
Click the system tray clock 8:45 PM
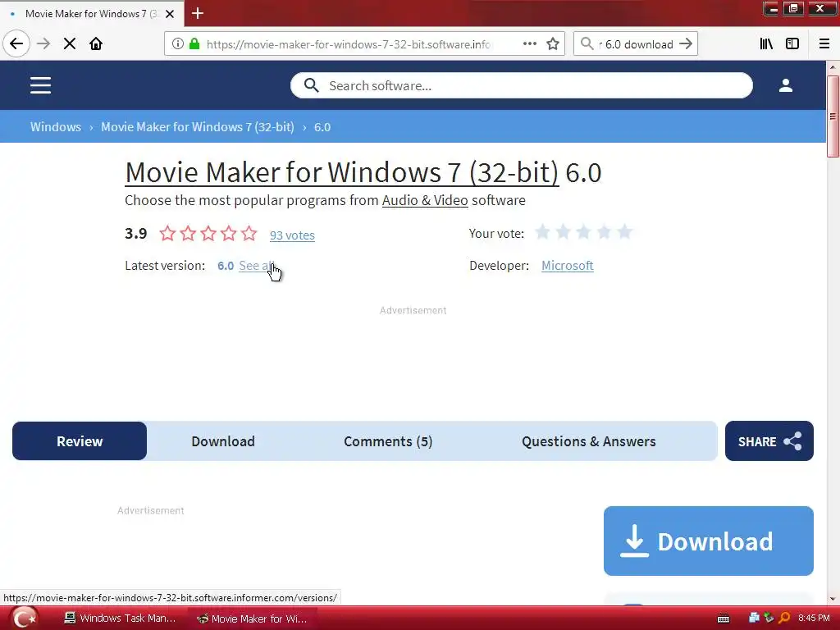814,619
